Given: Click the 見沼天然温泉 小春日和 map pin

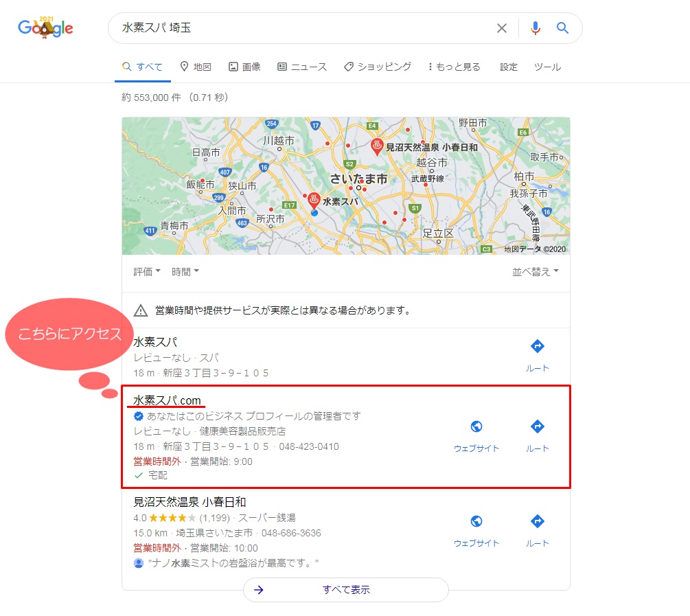Looking at the screenshot, I should point(377,147).
